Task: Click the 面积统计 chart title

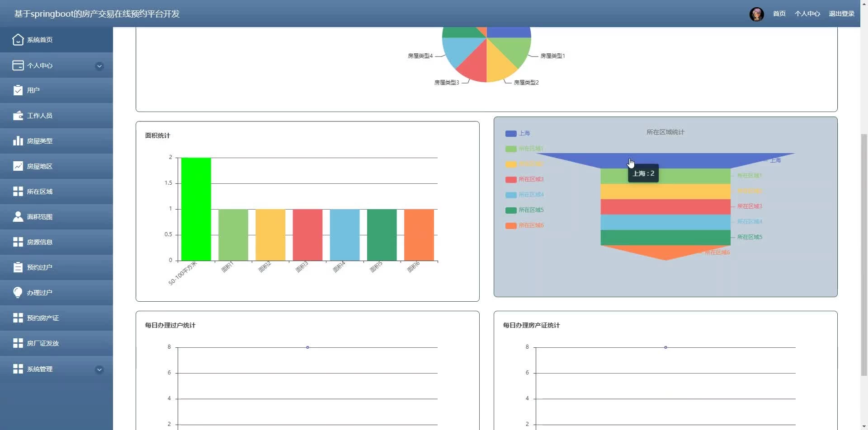Action: [x=158, y=136]
